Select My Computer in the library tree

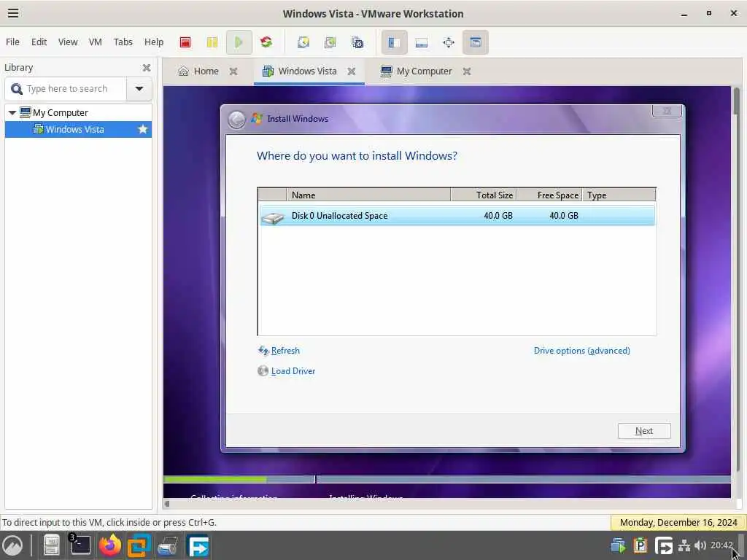(60, 113)
